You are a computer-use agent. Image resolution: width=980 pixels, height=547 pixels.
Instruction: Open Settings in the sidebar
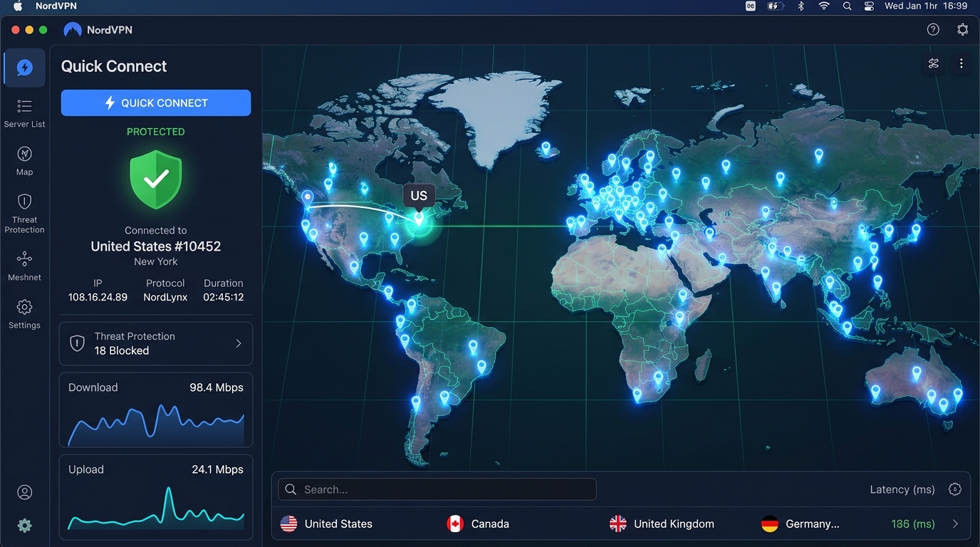pos(24,314)
